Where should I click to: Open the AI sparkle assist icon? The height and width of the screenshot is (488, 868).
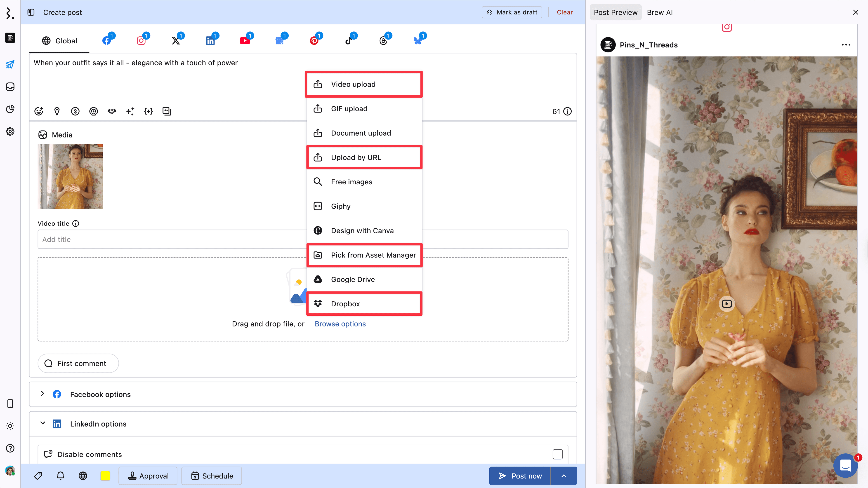click(130, 111)
